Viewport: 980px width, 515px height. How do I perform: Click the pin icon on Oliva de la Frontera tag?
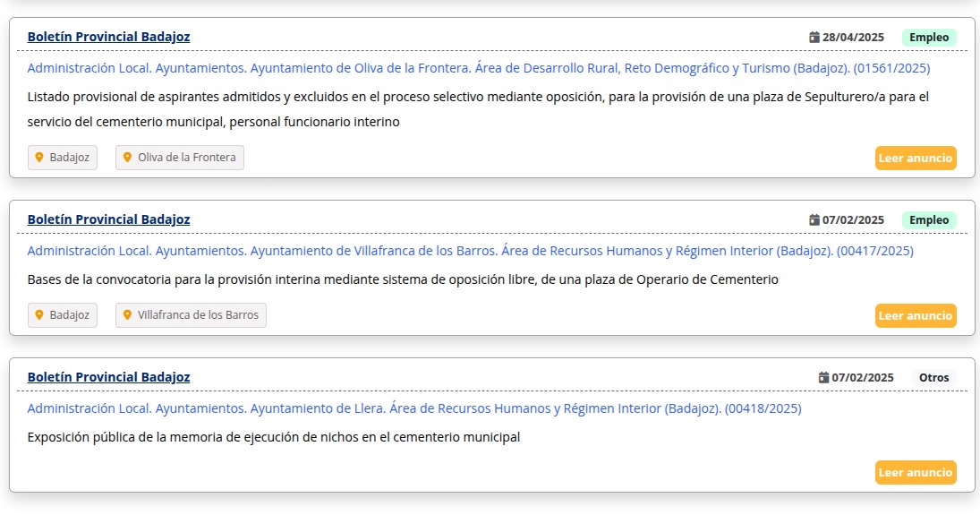click(x=127, y=158)
